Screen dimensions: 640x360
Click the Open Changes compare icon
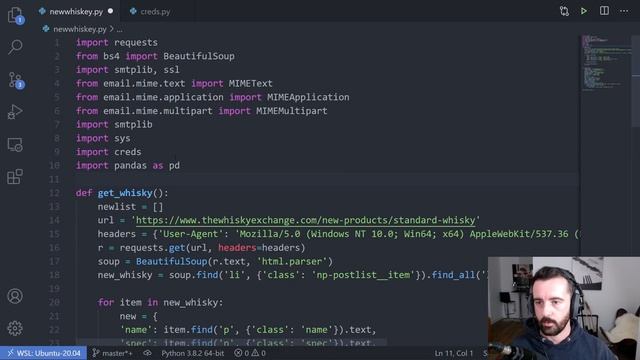pos(564,11)
